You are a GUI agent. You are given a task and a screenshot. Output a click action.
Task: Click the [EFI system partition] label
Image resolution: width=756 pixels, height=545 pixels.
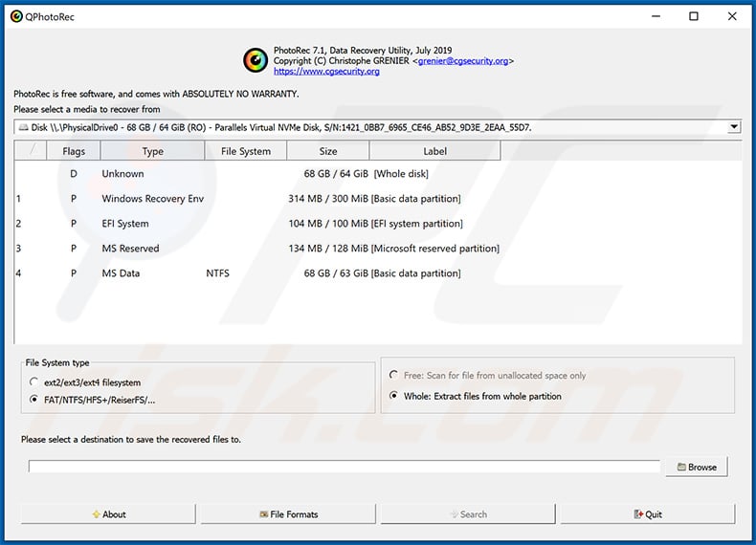coord(417,224)
